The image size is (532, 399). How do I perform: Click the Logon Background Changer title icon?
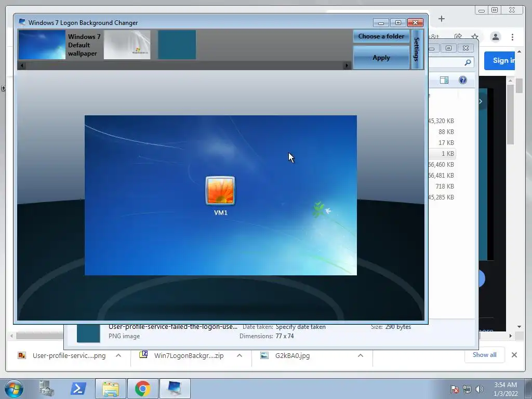pos(22,22)
